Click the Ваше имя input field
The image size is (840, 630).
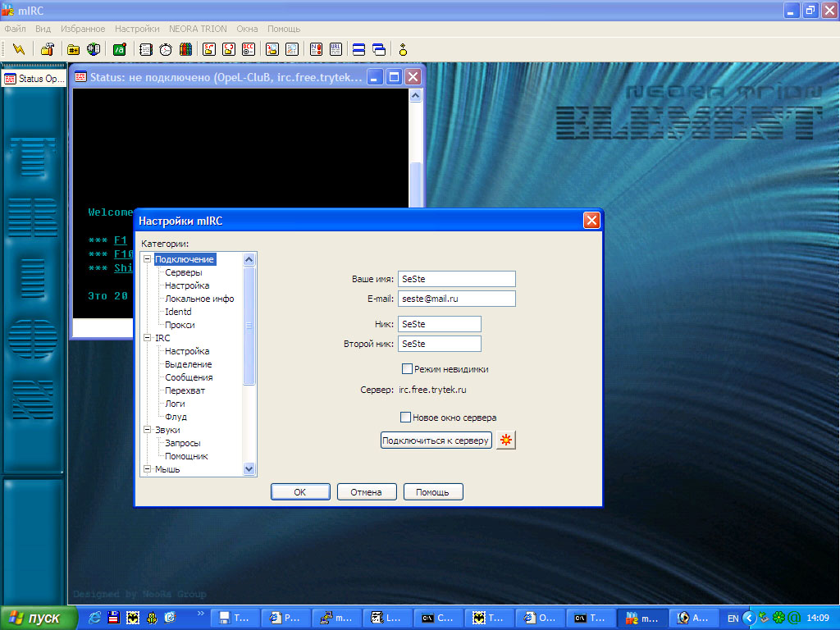click(x=456, y=279)
